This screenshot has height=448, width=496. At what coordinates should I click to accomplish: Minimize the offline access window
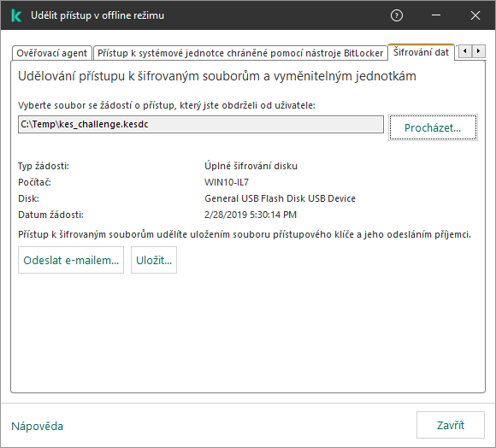tap(436, 15)
